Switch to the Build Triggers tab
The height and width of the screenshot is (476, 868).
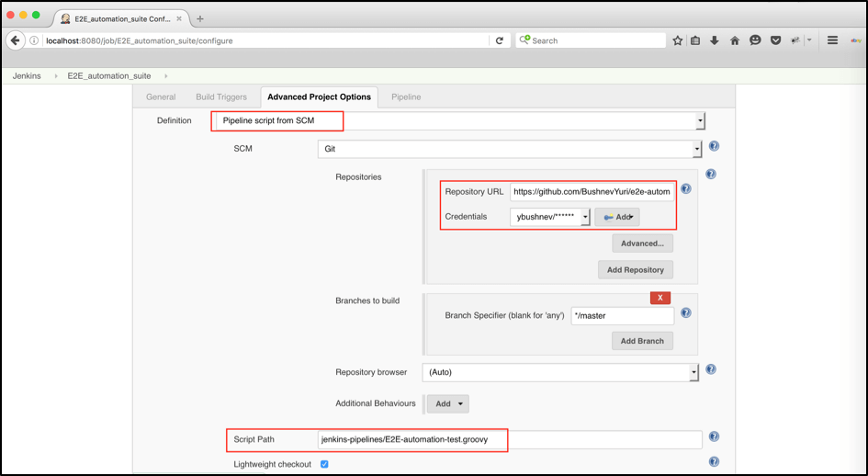pos(221,97)
